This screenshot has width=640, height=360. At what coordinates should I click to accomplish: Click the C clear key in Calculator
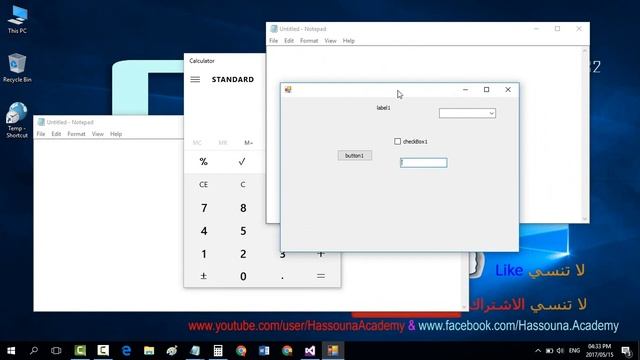pos(243,184)
